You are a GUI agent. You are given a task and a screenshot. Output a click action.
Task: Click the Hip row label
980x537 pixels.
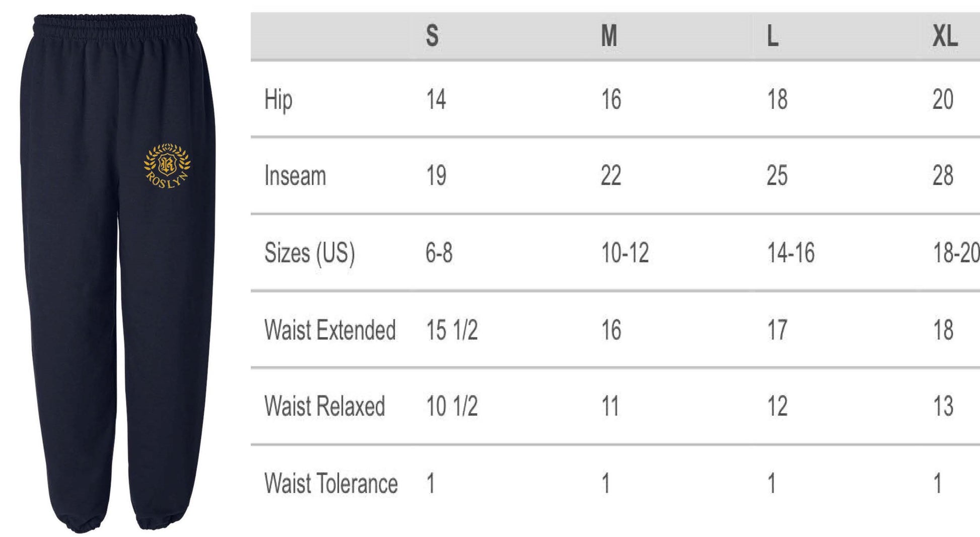pyautogui.click(x=278, y=100)
